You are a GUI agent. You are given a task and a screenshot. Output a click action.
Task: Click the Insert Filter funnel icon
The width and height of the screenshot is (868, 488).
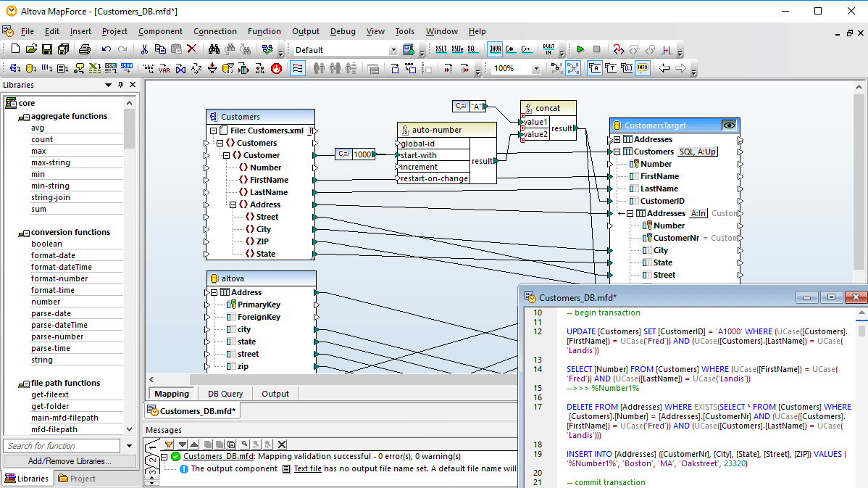coord(212,67)
